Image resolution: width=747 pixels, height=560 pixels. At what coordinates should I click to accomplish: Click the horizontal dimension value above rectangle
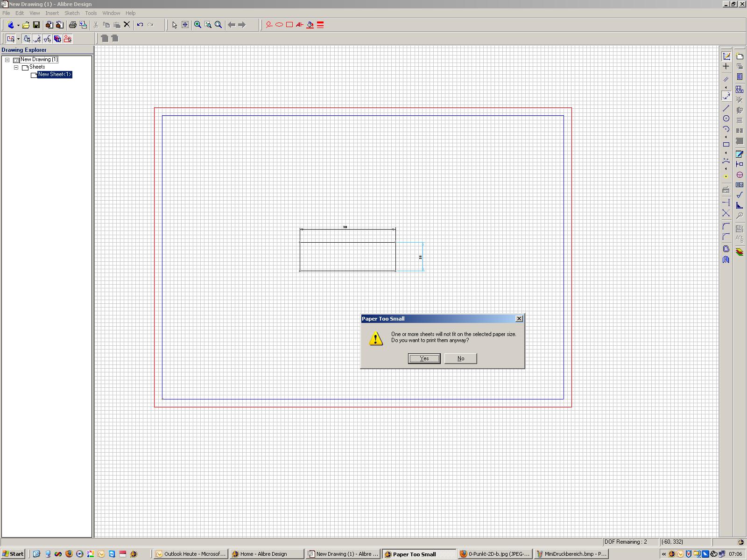point(345,227)
